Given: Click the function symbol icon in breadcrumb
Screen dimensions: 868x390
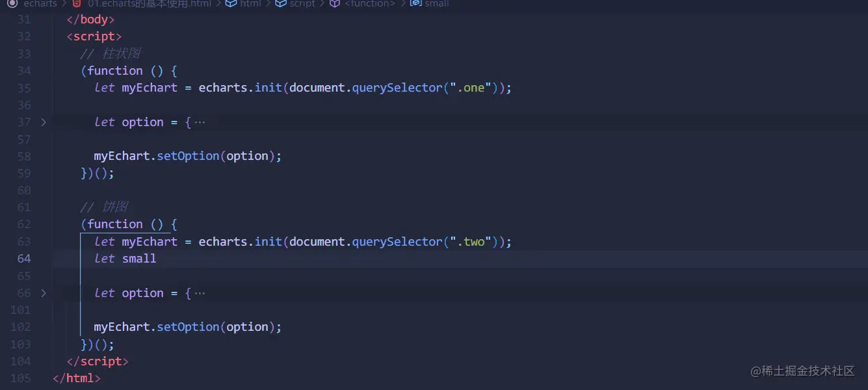Looking at the screenshot, I should pyautogui.click(x=334, y=3).
